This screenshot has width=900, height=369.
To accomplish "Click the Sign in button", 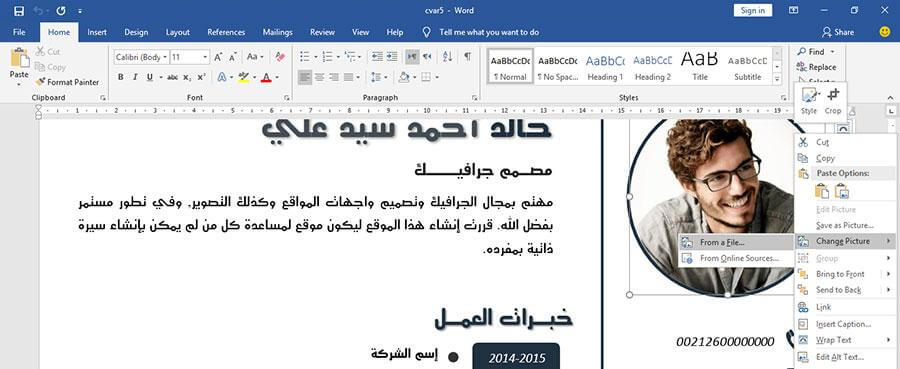I will (752, 10).
